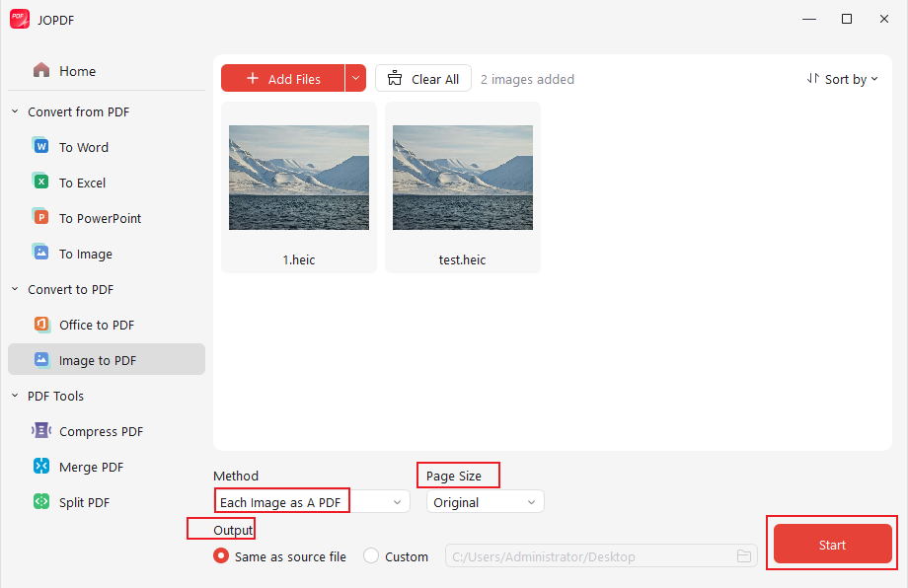Click Clear All to remove images
Viewport: 908px width, 588px height.
coord(422,78)
